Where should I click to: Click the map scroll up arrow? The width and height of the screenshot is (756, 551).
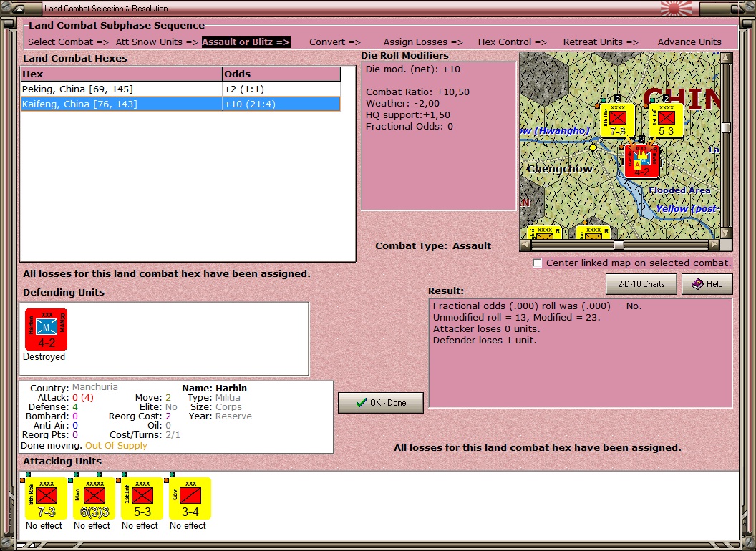tap(726, 58)
